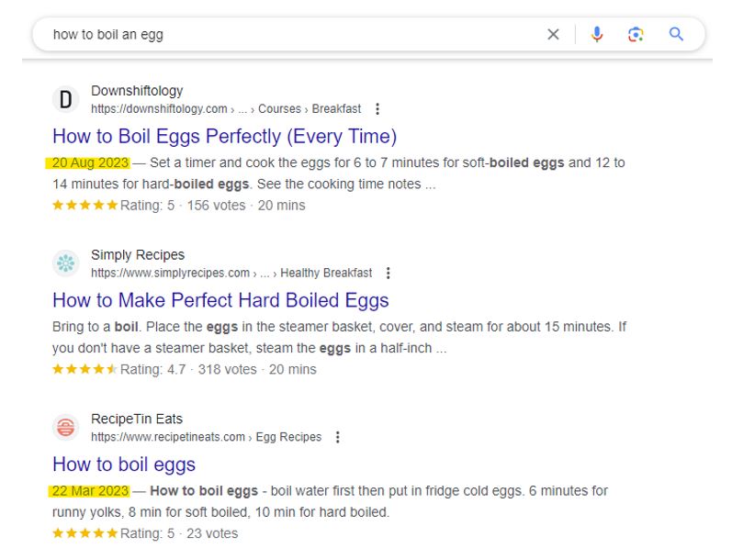Screen dimensions: 732x560
Task: Open Google Lens image search
Action: point(636,34)
